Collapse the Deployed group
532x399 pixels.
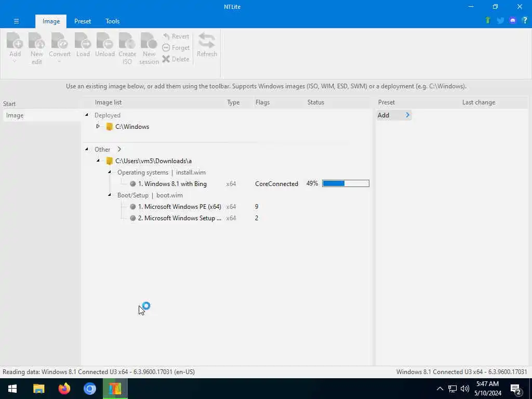pos(87,115)
